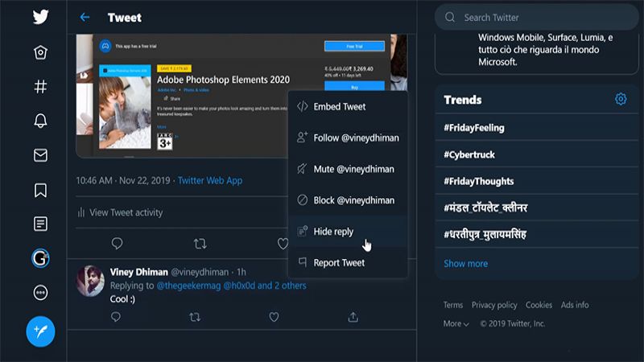Viewport: 644px width, 362px height.
Task: Open the Bookmarks icon in sidebar
Action: 41,190
